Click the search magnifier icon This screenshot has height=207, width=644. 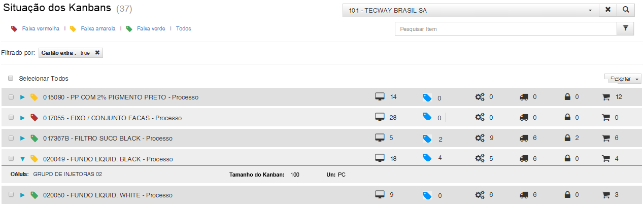coord(626,10)
